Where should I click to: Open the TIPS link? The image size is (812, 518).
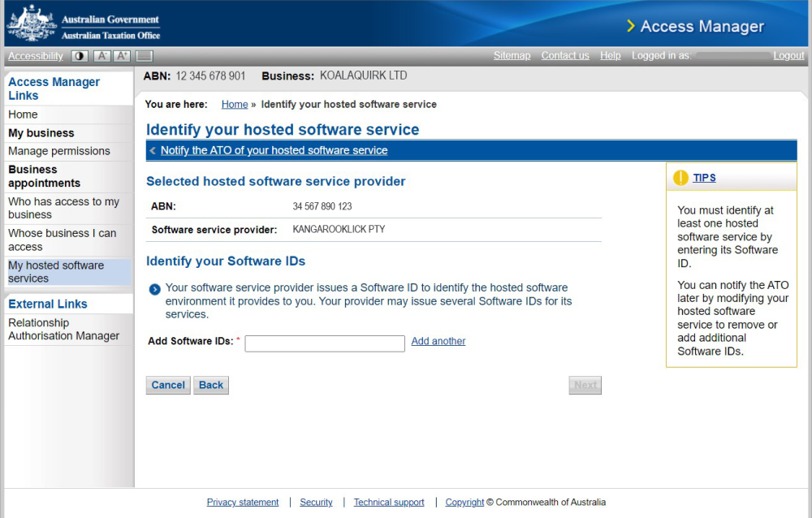704,178
